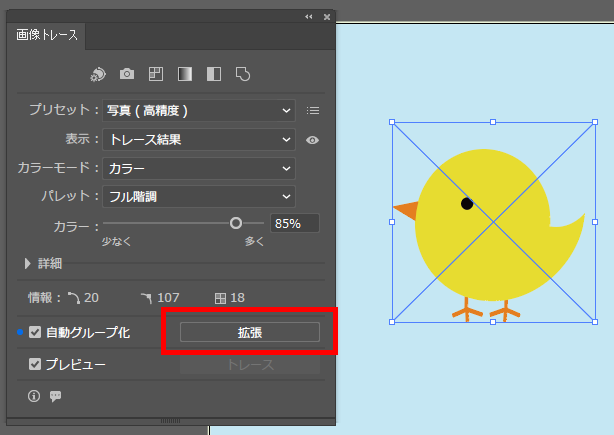Click the 拡張 button

click(250, 332)
